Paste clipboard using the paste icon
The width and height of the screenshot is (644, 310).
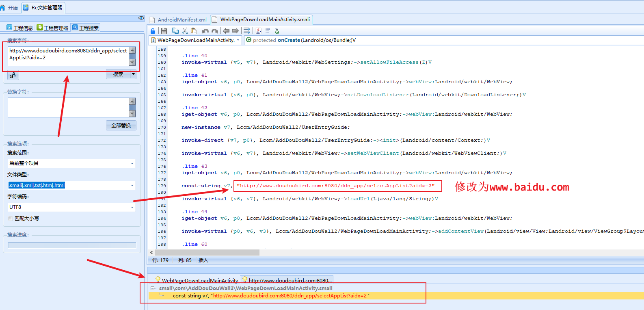coord(194,31)
